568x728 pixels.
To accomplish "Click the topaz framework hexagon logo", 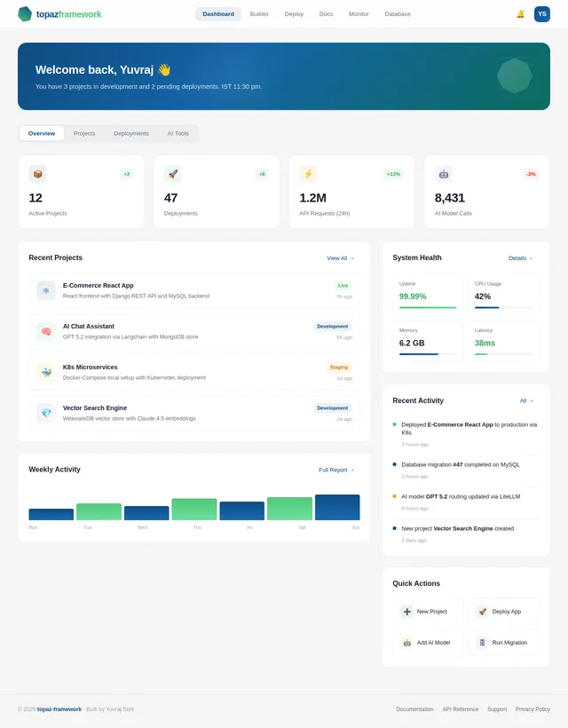I will coord(25,14).
